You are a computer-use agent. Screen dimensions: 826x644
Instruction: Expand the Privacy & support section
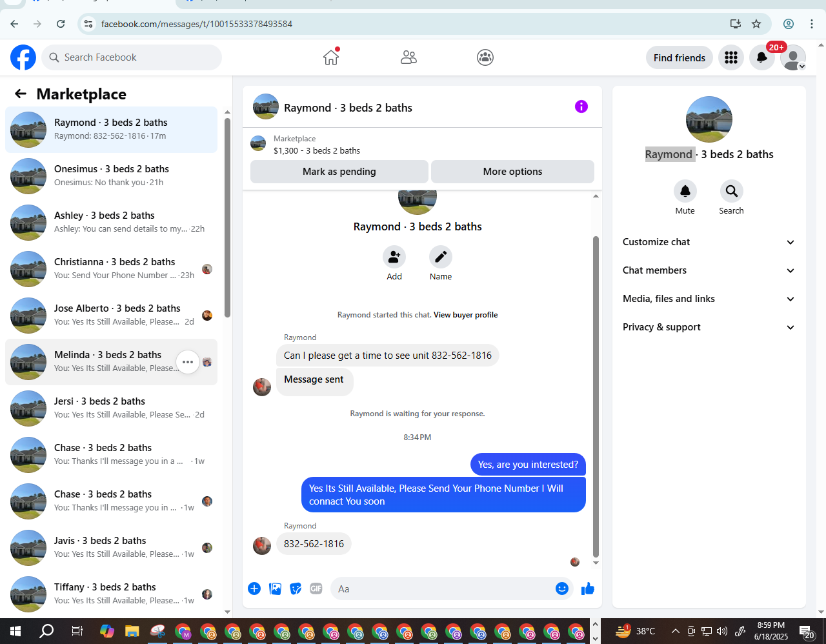tap(709, 327)
